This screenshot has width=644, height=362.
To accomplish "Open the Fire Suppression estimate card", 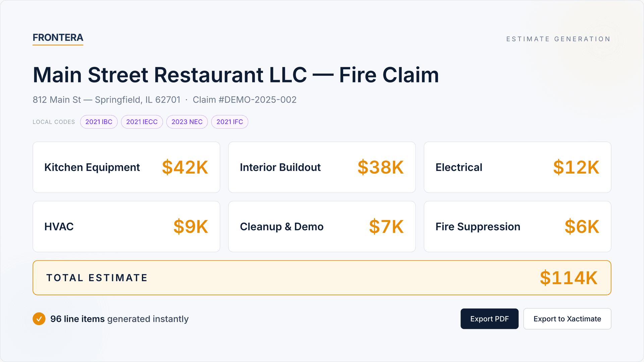I will 517,226.
